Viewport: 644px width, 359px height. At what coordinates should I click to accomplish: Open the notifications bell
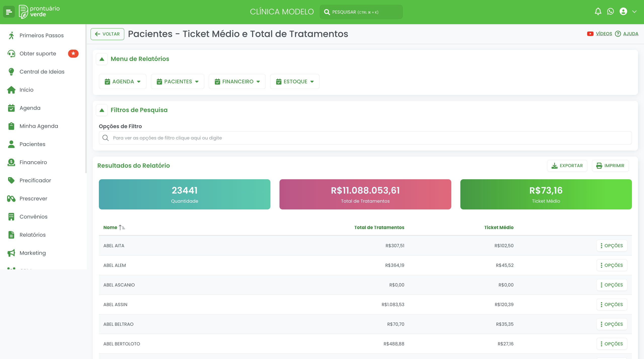point(598,12)
